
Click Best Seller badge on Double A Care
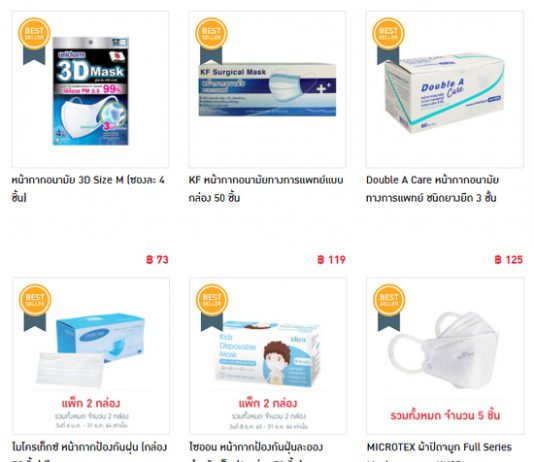pos(388,41)
